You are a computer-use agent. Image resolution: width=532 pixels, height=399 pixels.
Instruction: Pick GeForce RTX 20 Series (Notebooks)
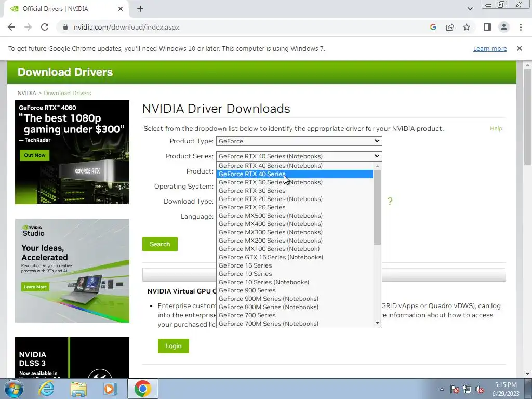295,199
